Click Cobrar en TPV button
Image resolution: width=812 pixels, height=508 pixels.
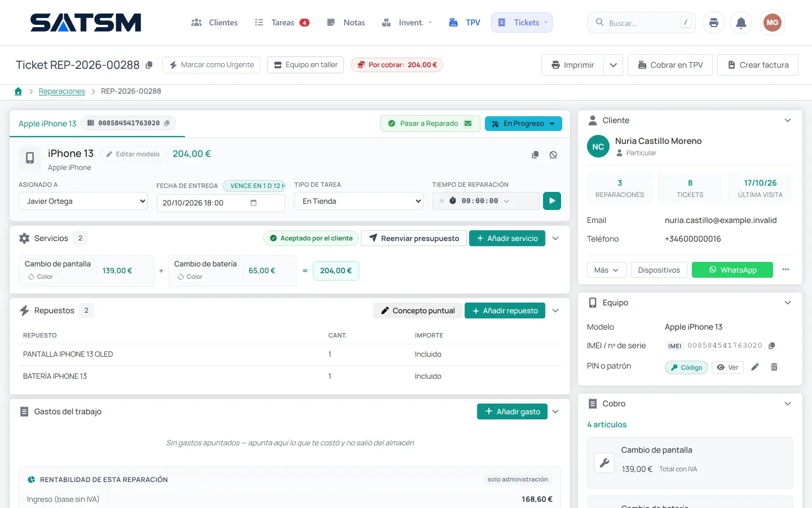pos(670,65)
